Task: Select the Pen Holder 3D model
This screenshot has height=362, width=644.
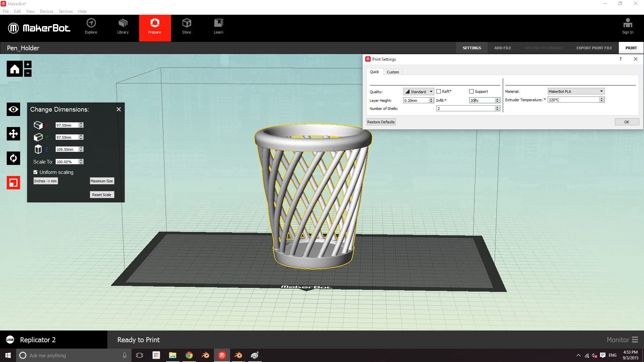Action: pos(313,196)
